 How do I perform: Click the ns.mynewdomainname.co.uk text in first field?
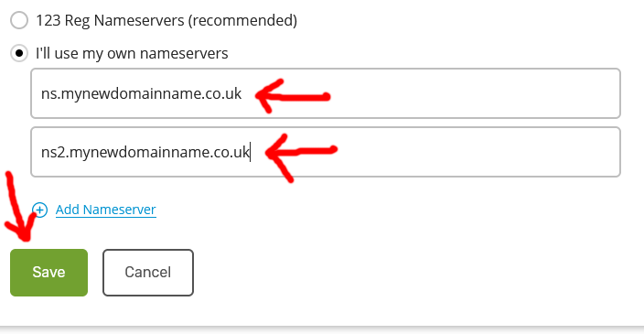(141, 93)
